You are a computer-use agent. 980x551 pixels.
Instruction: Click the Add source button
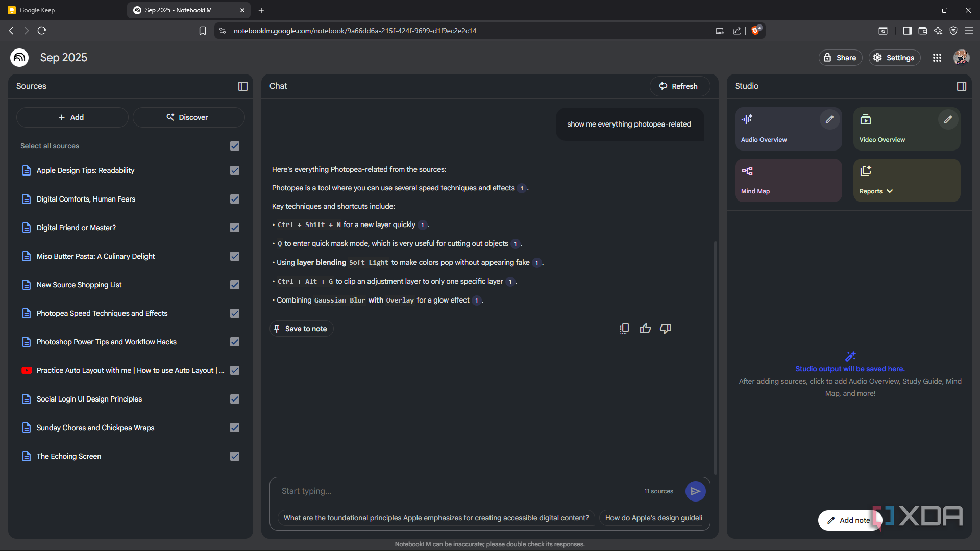pos(72,117)
